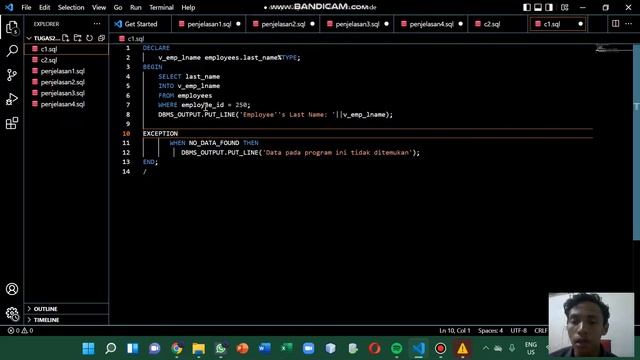Open the Terminal menu
The height and width of the screenshot is (360, 640).
[x=161, y=7]
